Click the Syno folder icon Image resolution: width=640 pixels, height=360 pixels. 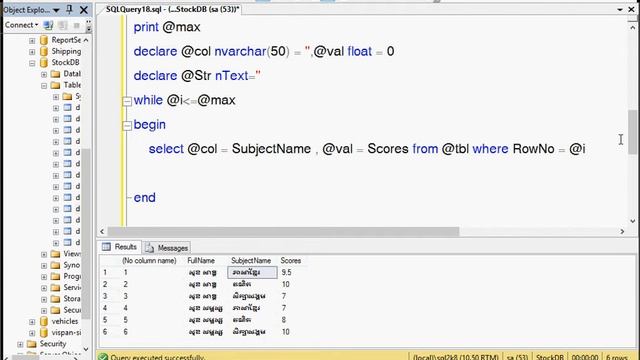coord(56,265)
